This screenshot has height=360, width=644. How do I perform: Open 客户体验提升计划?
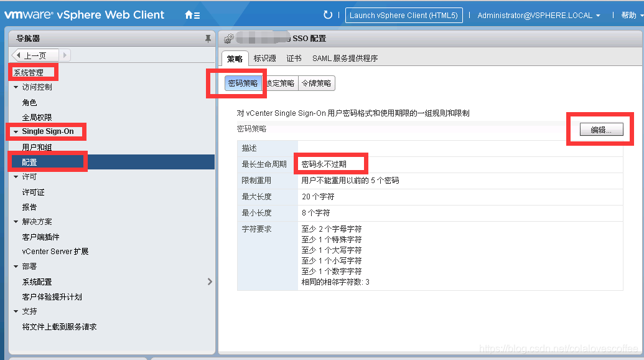[52, 296]
